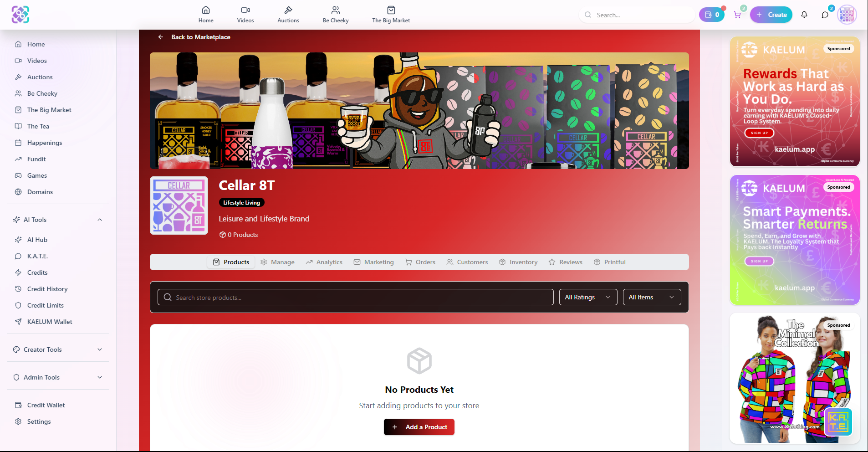Click the Create button

click(x=771, y=15)
